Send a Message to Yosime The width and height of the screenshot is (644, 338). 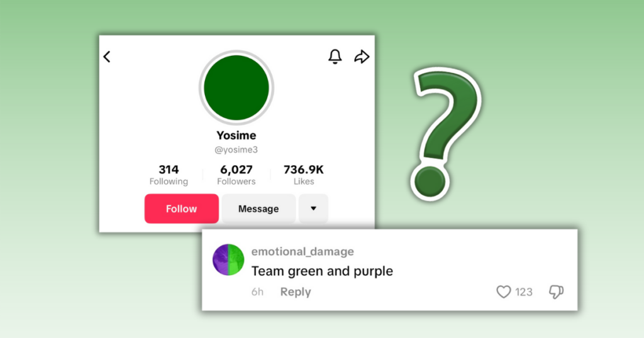pyautogui.click(x=258, y=209)
